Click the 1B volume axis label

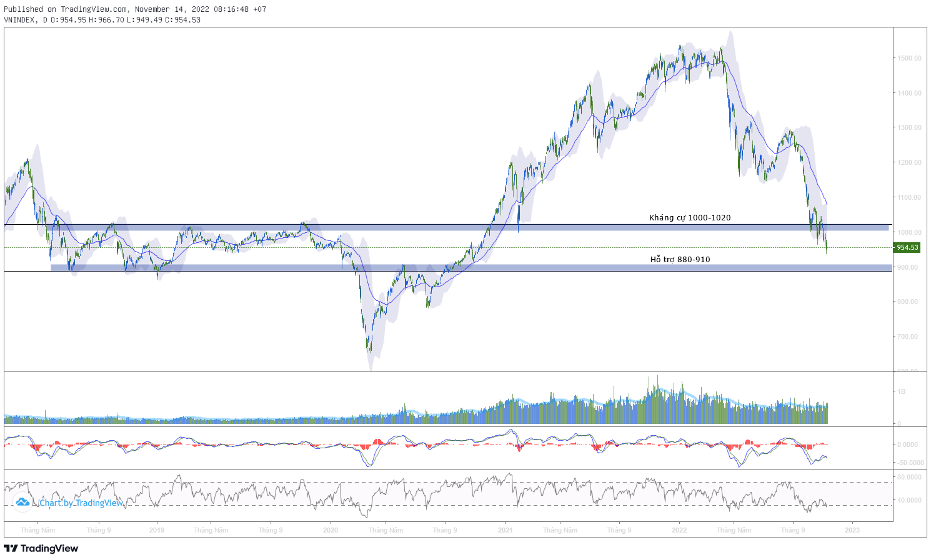[901, 392]
